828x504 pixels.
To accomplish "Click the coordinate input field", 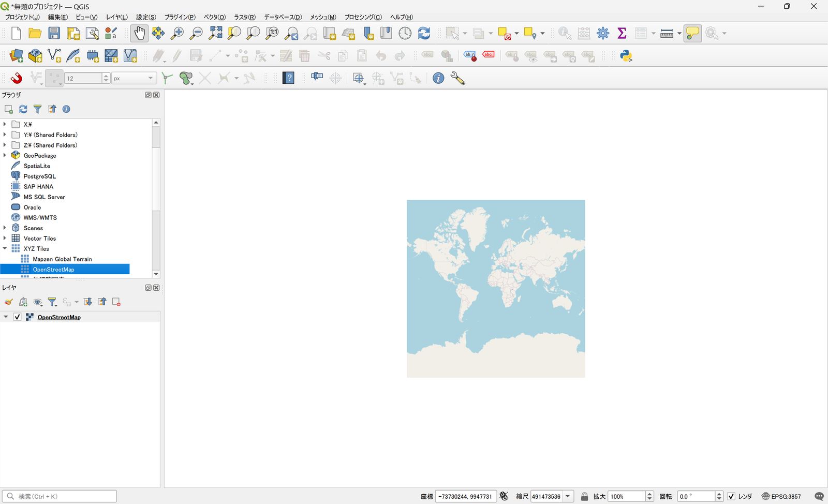I will [x=466, y=496].
